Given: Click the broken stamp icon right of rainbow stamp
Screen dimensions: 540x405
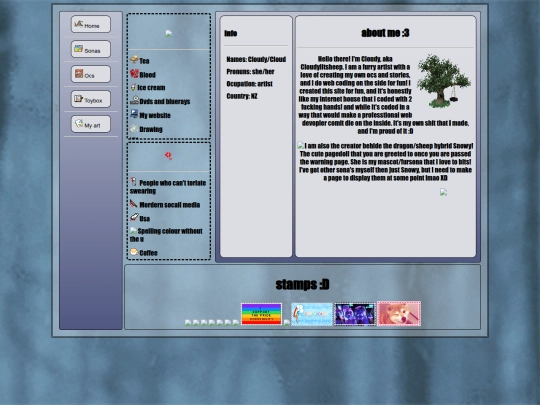Looking at the screenshot, I should 287,322.
